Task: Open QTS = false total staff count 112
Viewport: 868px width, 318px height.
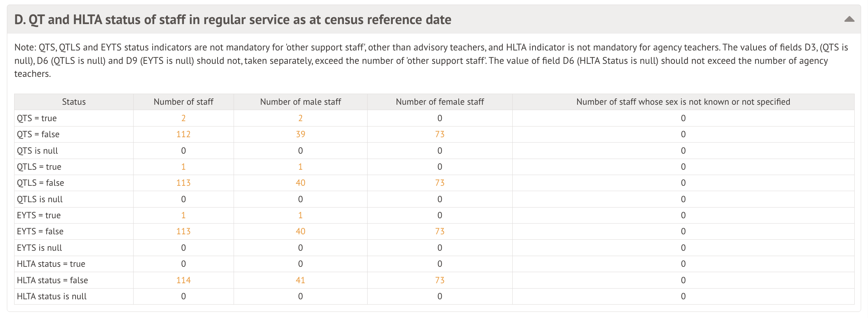Action: point(183,134)
